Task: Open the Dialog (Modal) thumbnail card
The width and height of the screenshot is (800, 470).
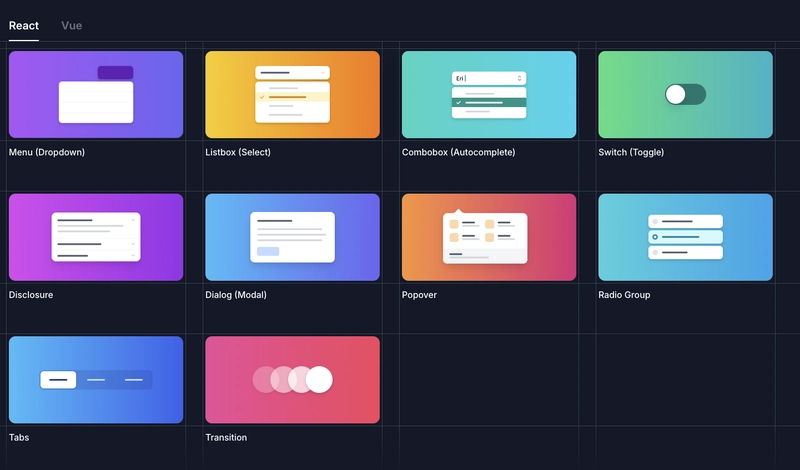Action: click(x=292, y=237)
